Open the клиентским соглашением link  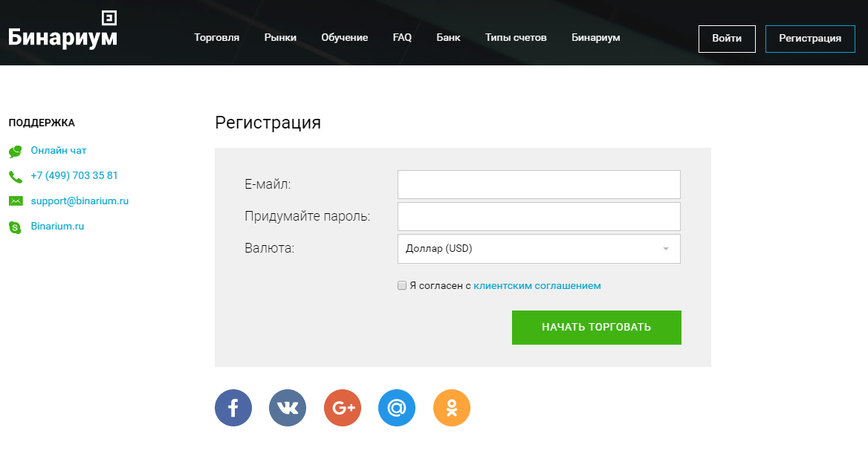coord(537,285)
